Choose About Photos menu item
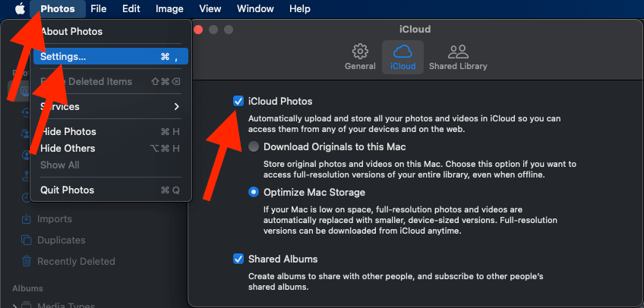644x308 pixels. point(71,32)
